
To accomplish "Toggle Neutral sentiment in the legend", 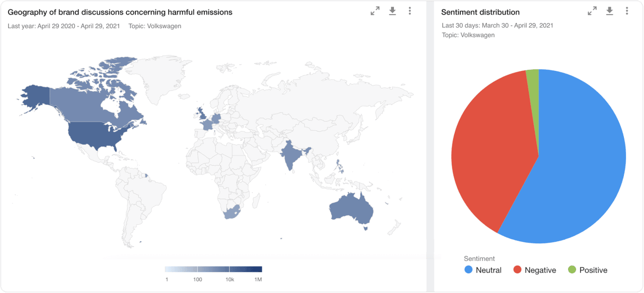I will [483, 270].
